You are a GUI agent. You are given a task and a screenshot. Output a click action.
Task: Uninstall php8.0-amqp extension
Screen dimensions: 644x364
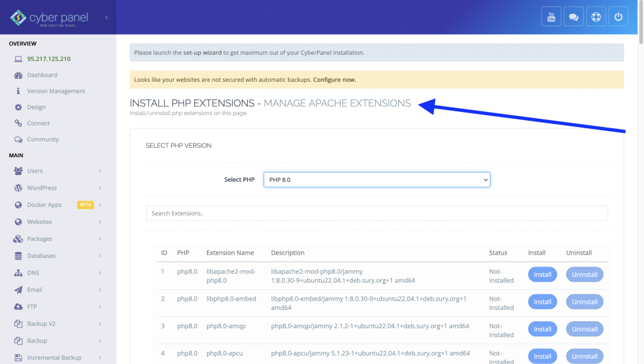tap(584, 329)
